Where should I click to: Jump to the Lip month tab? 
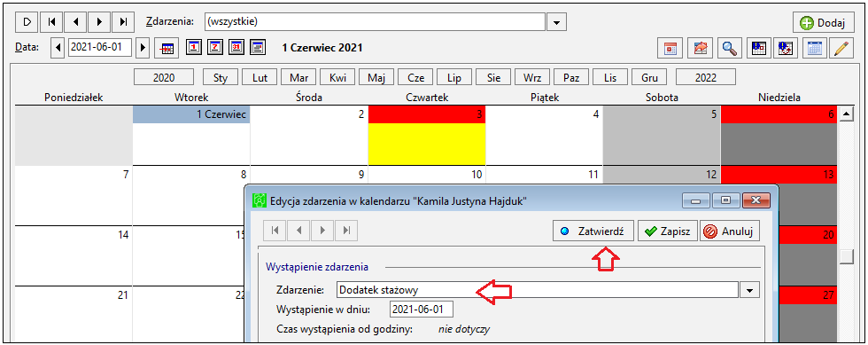point(453,78)
